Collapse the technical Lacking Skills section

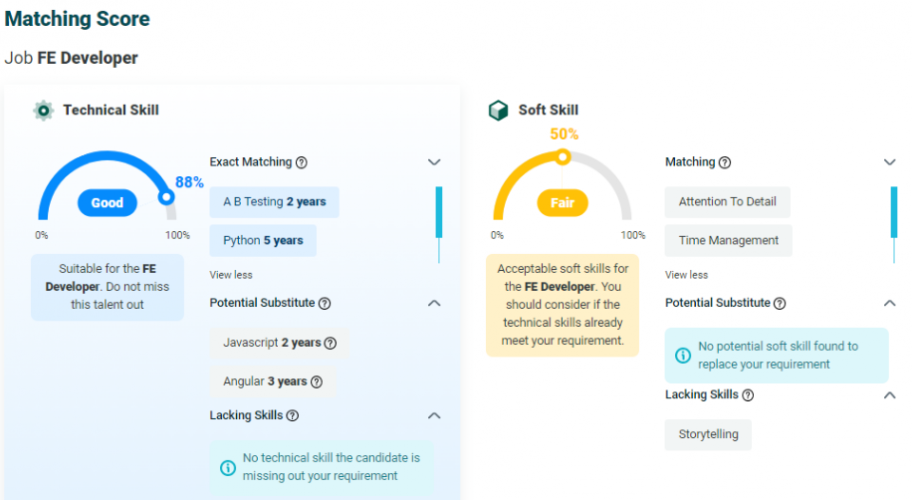pos(434,415)
